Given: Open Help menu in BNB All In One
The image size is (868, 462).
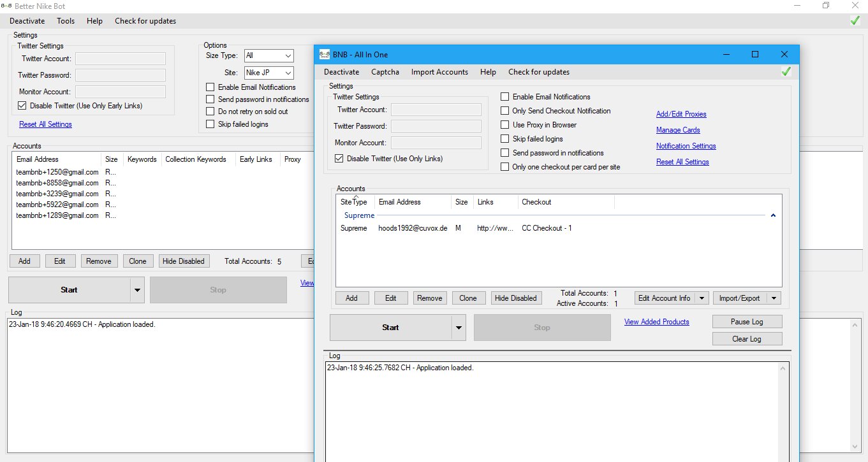Looking at the screenshot, I should pyautogui.click(x=488, y=72).
